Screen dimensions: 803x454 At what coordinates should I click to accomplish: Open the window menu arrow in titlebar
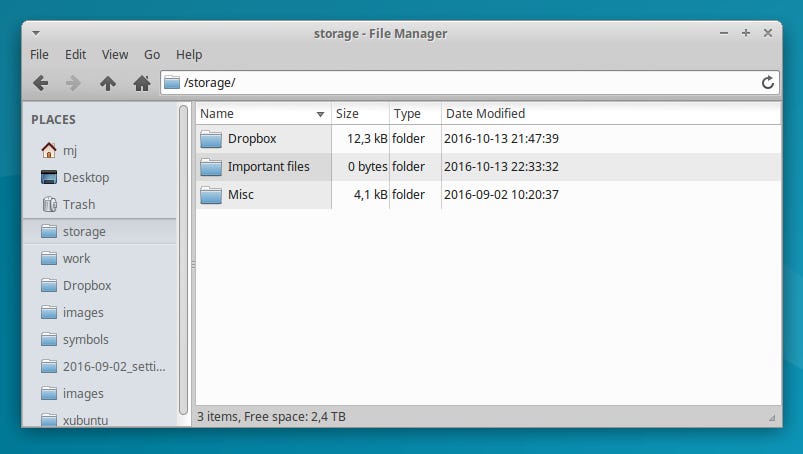coord(36,33)
